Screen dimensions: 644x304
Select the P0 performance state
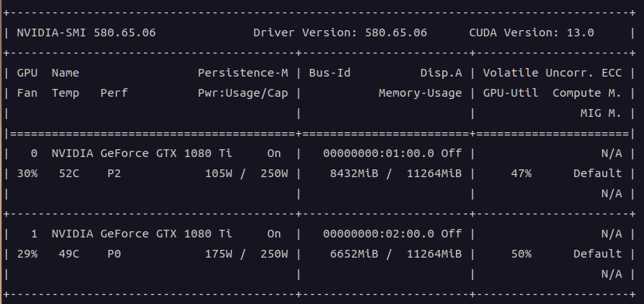114,254
